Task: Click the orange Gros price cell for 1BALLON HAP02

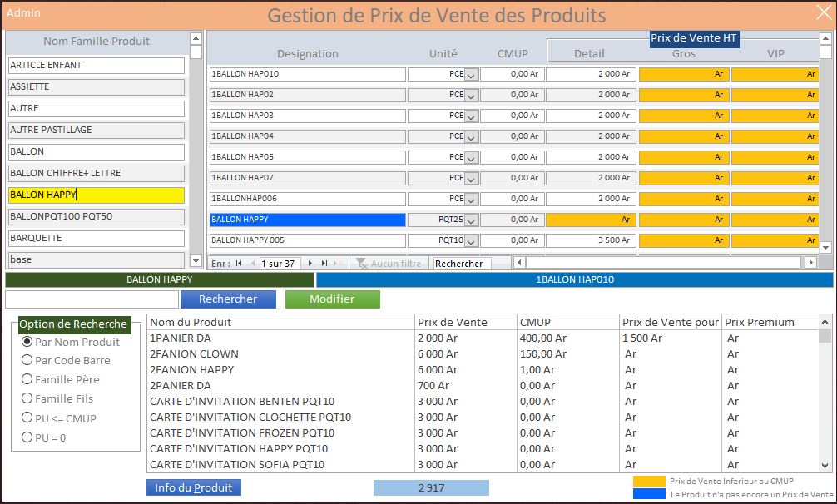Action: click(683, 95)
